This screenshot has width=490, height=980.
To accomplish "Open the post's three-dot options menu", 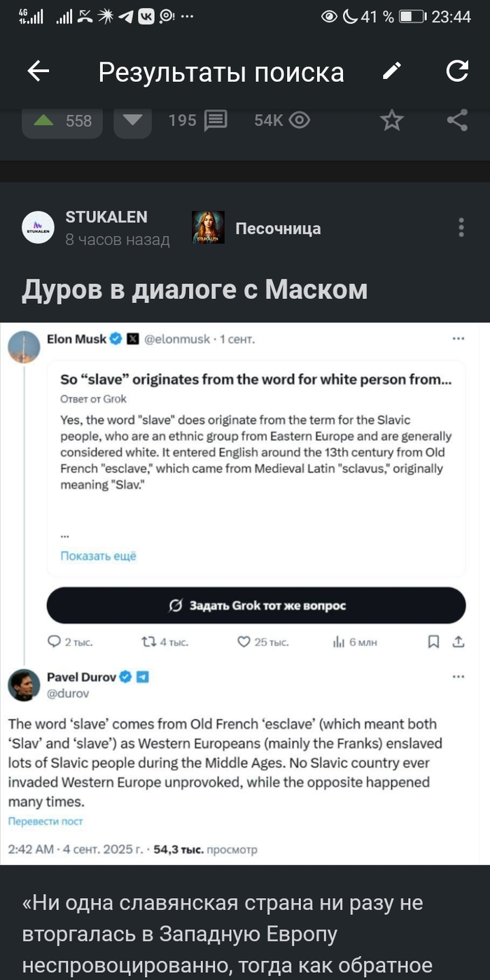I will pos(461,227).
